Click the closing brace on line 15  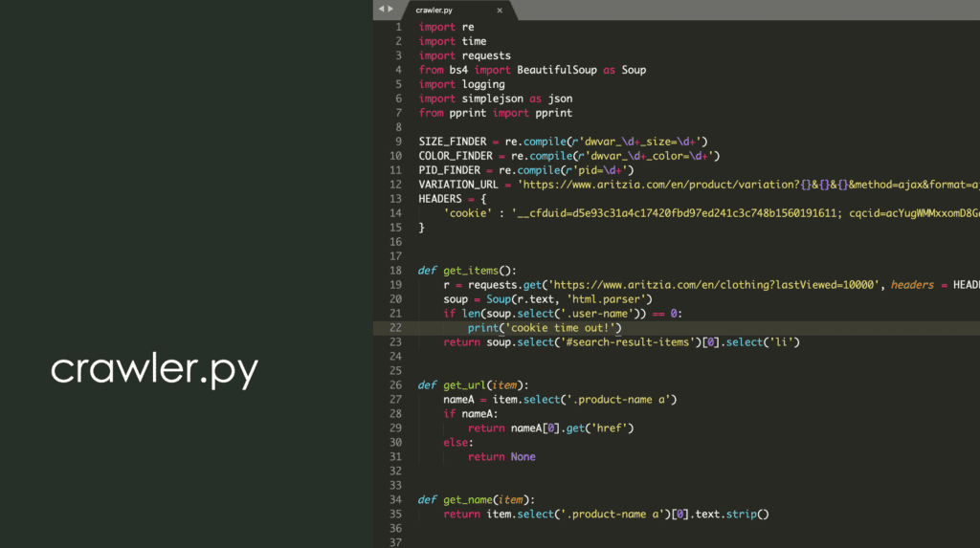[x=421, y=228]
